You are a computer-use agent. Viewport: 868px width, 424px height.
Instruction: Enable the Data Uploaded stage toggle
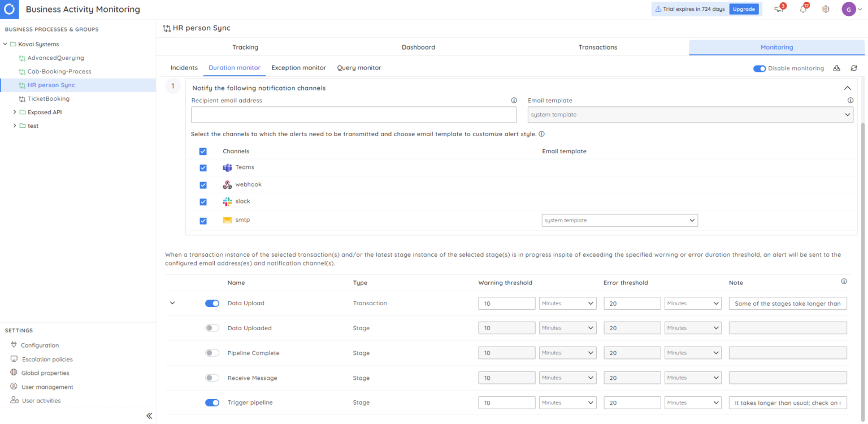tap(212, 328)
